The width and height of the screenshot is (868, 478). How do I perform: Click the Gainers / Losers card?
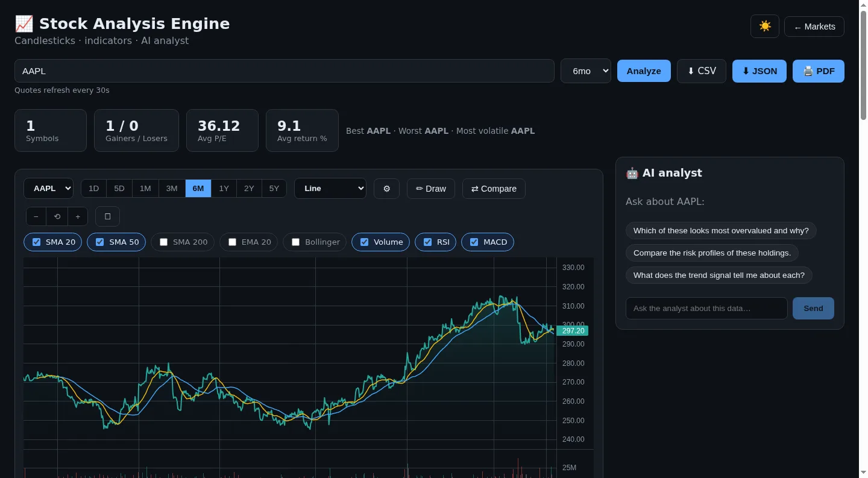[137, 130]
